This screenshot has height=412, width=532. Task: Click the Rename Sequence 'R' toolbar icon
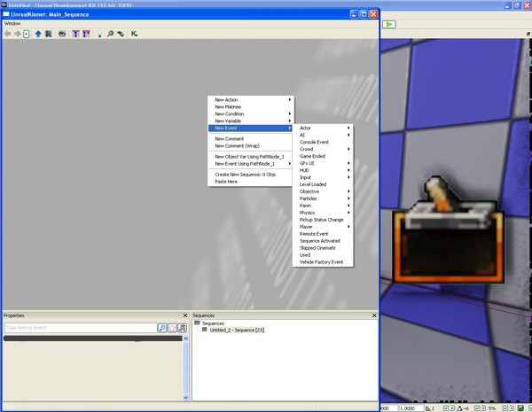click(49, 34)
